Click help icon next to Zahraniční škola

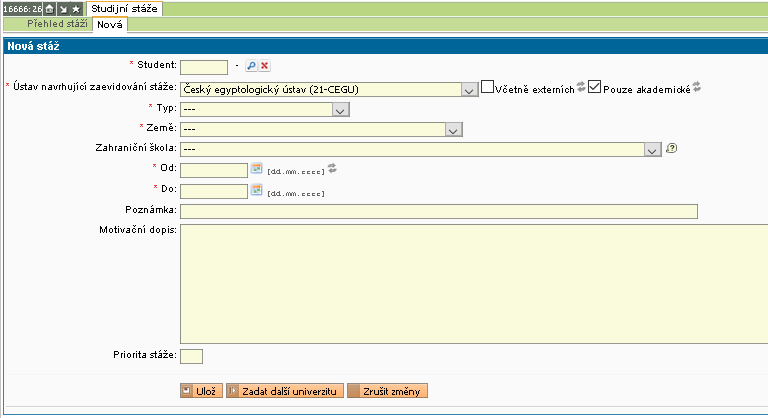(671, 148)
